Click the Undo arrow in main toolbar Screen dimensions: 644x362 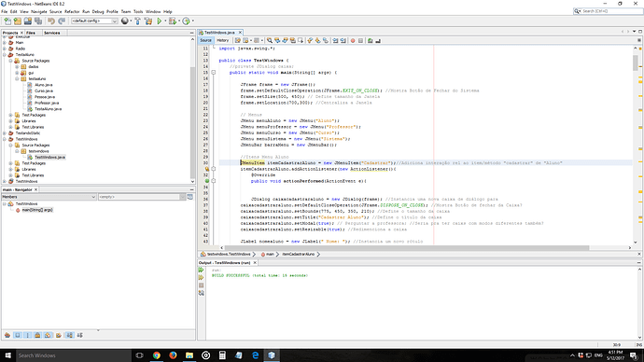point(51,21)
